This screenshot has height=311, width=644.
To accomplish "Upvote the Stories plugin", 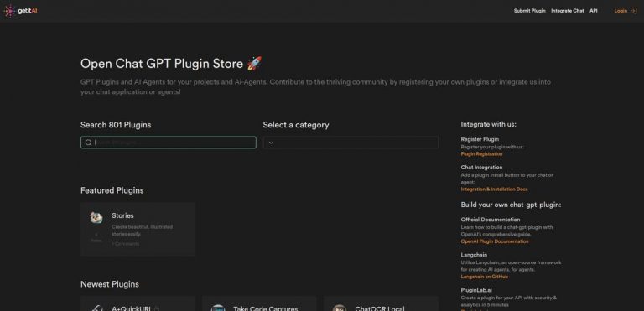I will tap(96, 237).
